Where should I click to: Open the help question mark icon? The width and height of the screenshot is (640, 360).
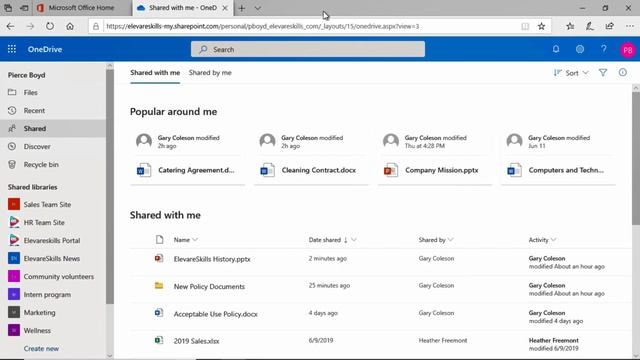[603, 49]
